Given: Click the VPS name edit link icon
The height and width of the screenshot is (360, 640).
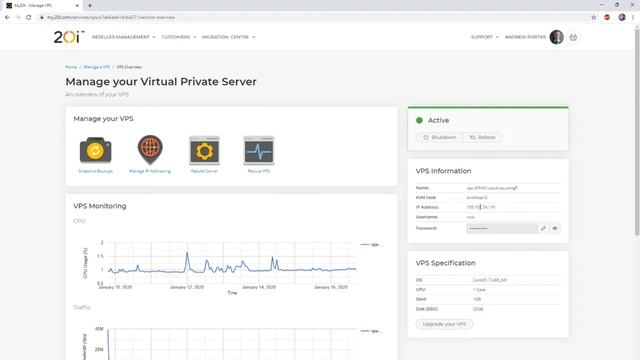Looking at the screenshot, I should (516, 188).
